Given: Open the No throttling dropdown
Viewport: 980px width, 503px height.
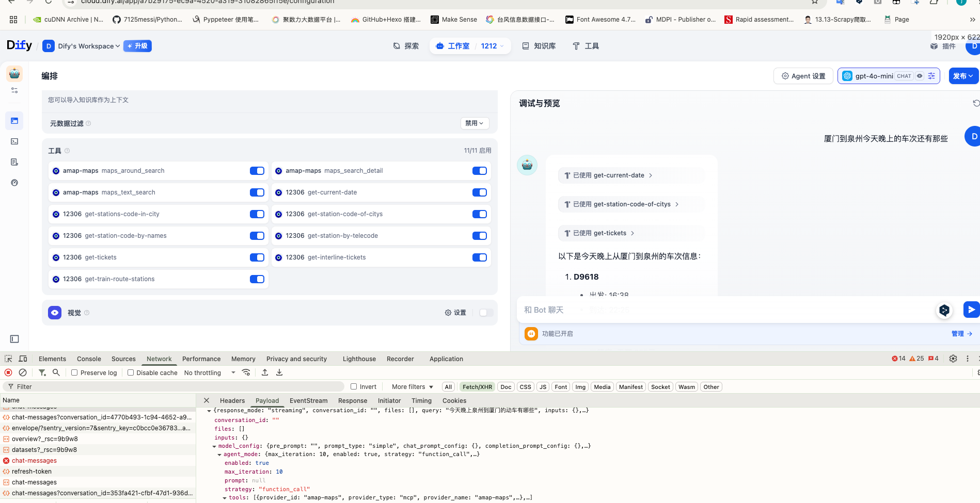Looking at the screenshot, I should pyautogui.click(x=210, y=372).
